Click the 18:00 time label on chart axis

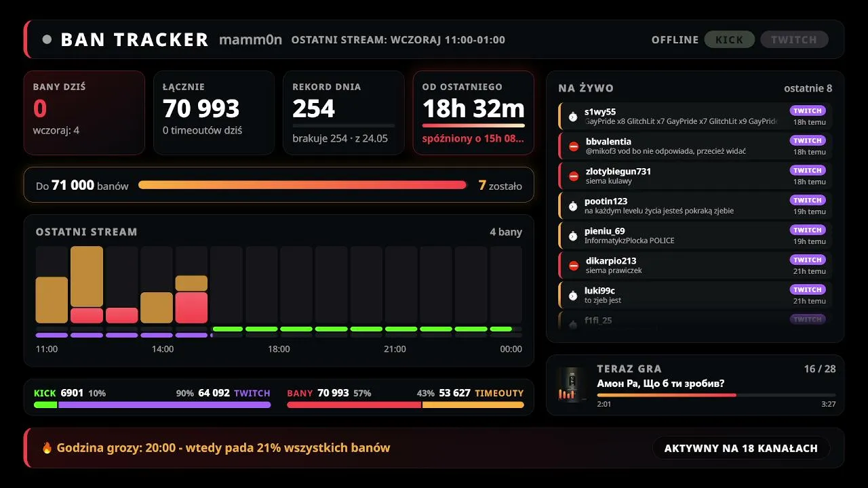coord(279,349)
